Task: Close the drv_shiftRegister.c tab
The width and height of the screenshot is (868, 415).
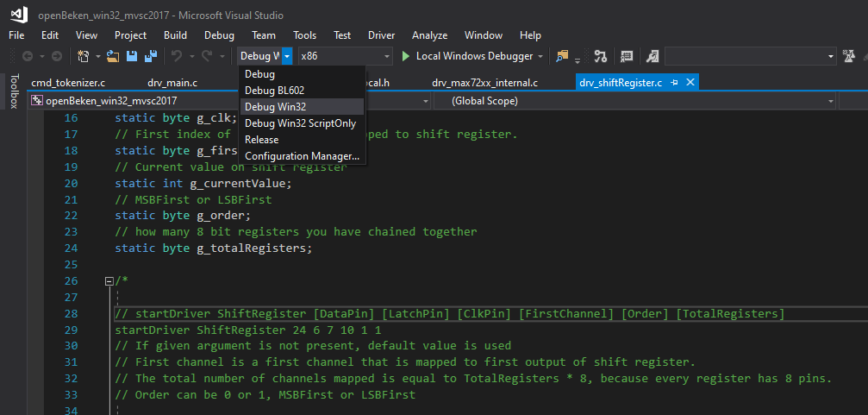Action: tap(690, 83)
